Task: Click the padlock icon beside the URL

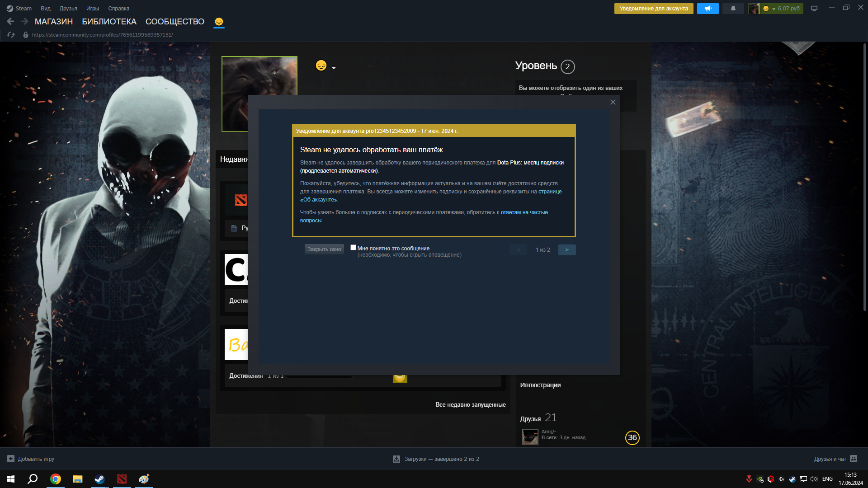Action: tap(26, 35)
